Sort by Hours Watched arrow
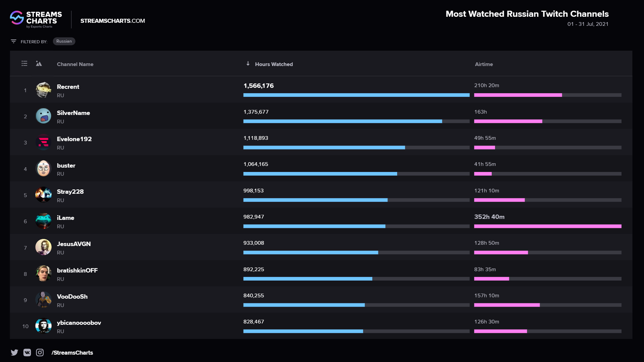 (248, 64)
